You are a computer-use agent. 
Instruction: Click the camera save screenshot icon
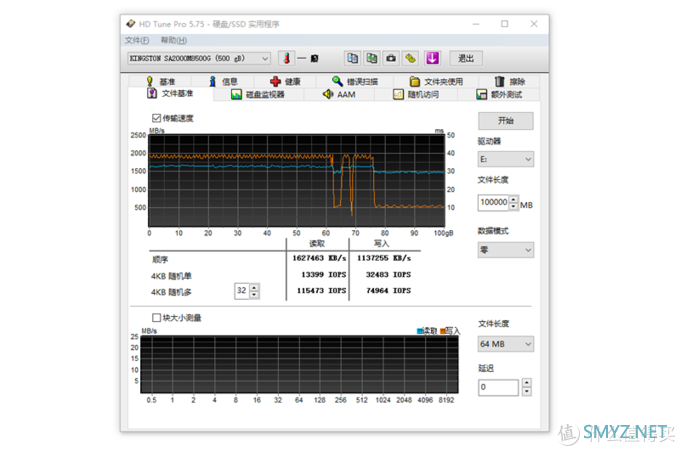(391, 58)
